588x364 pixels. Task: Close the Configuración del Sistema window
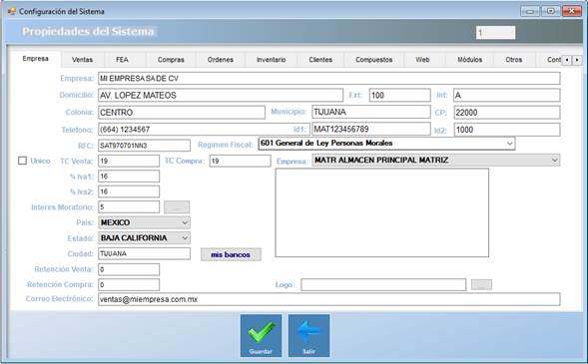click(572, 11)
